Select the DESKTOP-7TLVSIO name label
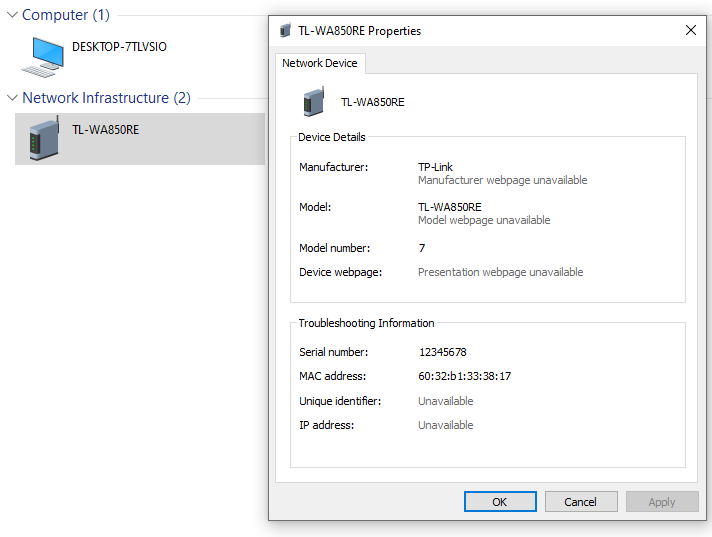 (119, 47)
